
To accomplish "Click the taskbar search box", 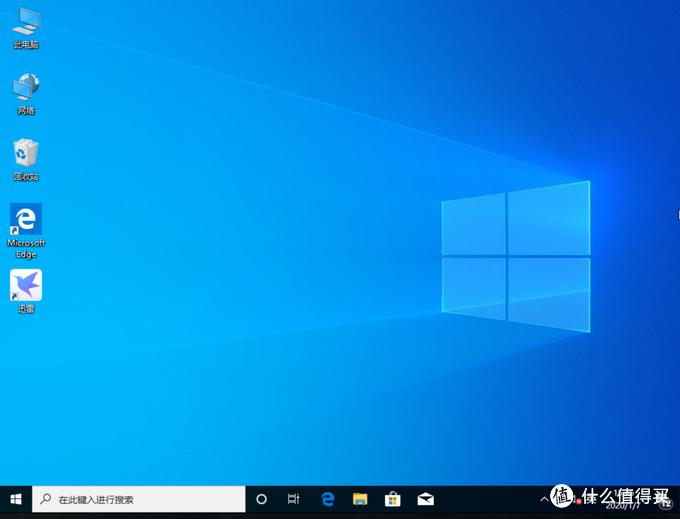I will 140,499.
